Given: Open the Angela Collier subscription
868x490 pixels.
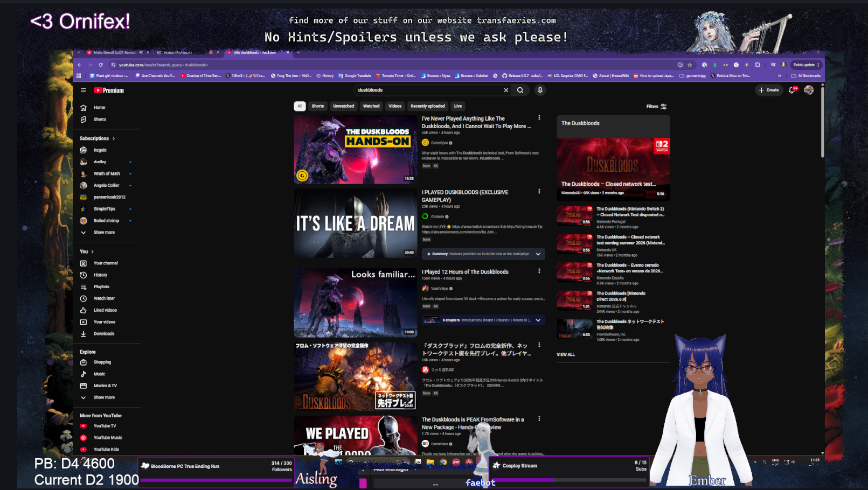Looking at the screenshot, I should 107,186.
